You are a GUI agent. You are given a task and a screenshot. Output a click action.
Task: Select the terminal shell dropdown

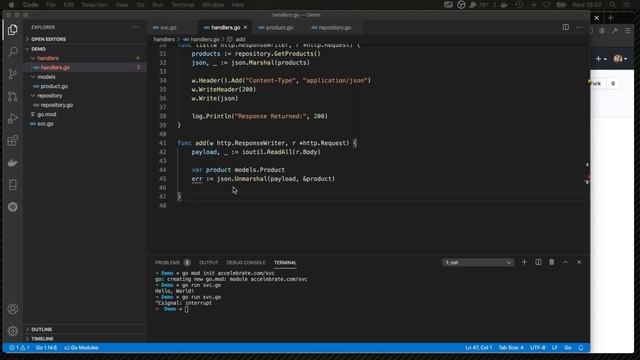(x=478, y=262)
